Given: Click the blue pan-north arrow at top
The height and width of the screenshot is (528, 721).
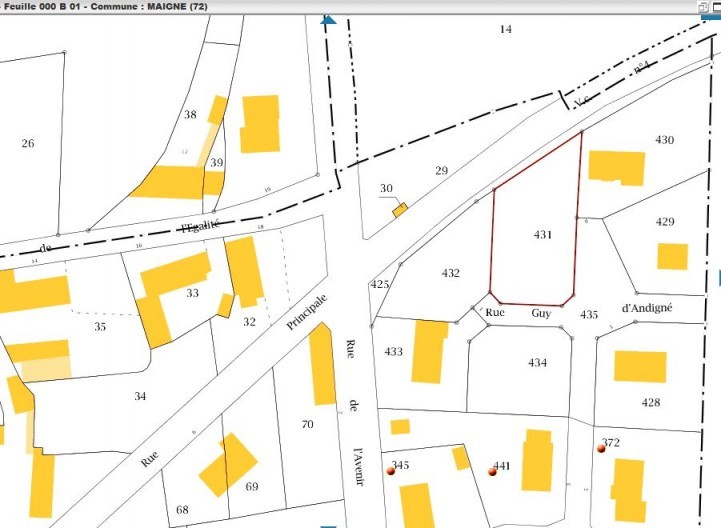Looking at the screenshot, I should 327,19.
